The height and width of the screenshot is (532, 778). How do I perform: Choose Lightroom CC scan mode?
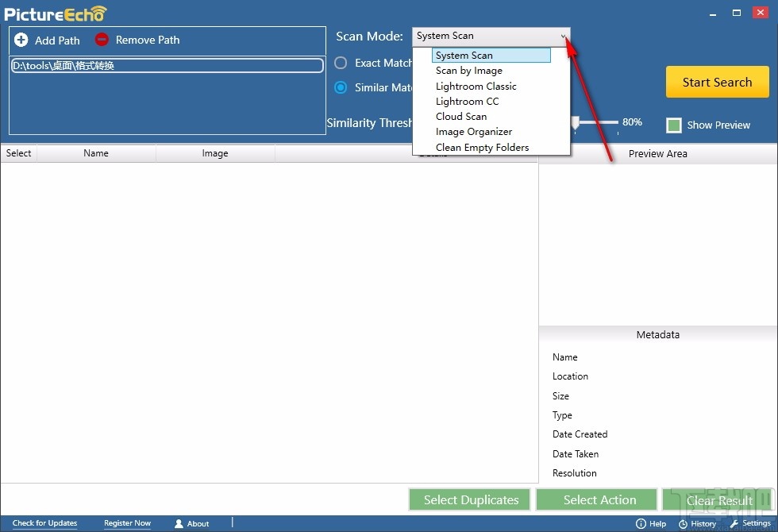467,102
